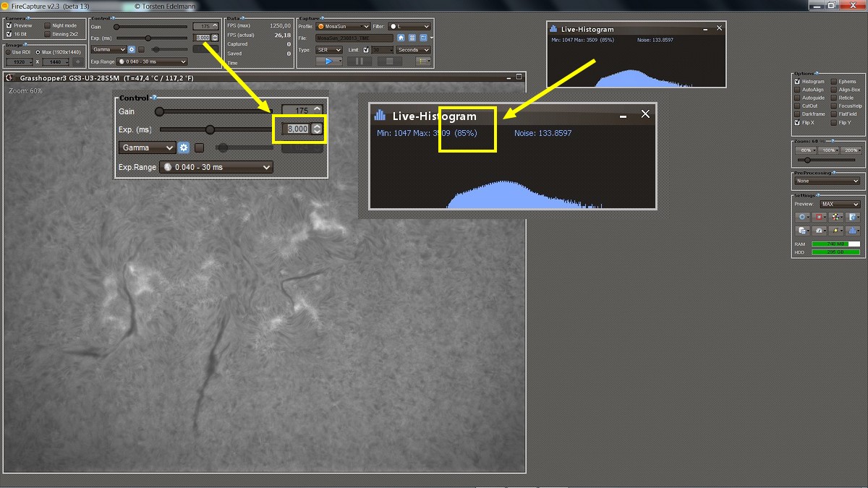Viewport: 868px width, 488px height.
Task: Toggle the Histogram option
Action: (797, 82)
